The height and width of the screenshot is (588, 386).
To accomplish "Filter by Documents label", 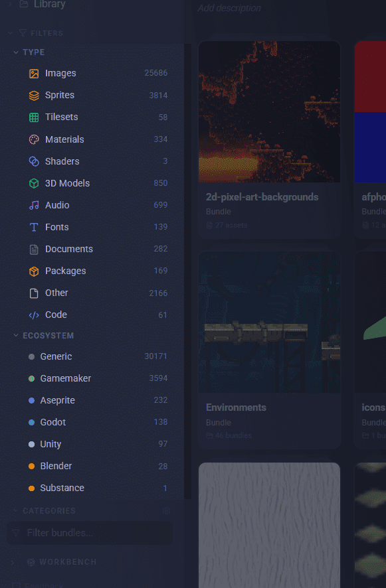I will (69, 249).
